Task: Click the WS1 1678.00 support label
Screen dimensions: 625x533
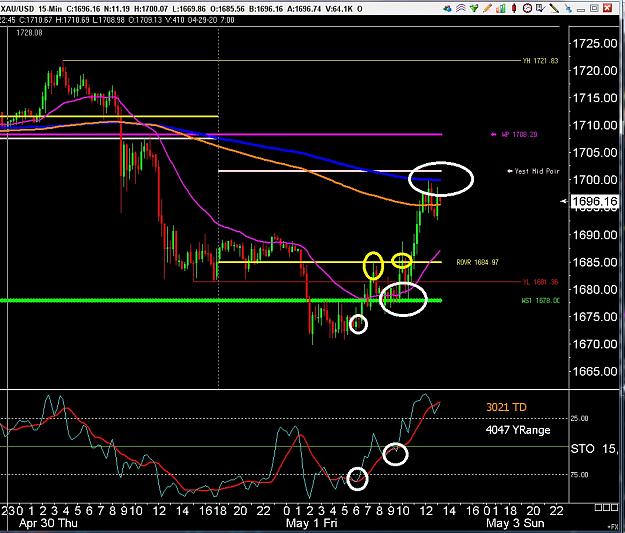Action: pos(540,300)
